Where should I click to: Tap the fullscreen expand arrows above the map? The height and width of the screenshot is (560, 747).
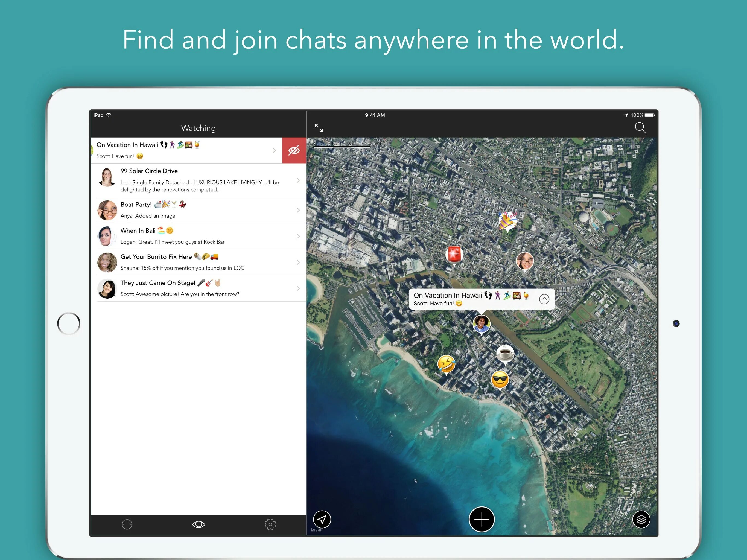pos(319,128)
